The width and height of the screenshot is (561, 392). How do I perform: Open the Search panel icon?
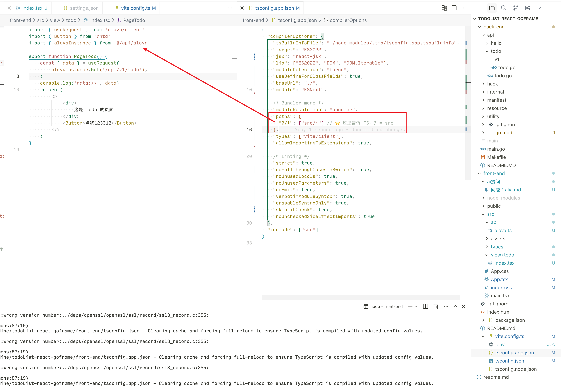pos(504,8)
